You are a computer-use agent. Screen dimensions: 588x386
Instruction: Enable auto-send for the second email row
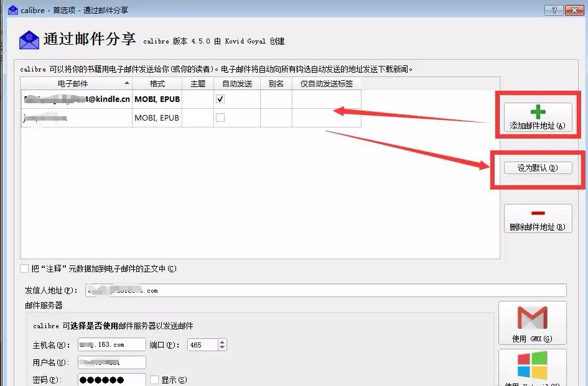pos(220,117)
